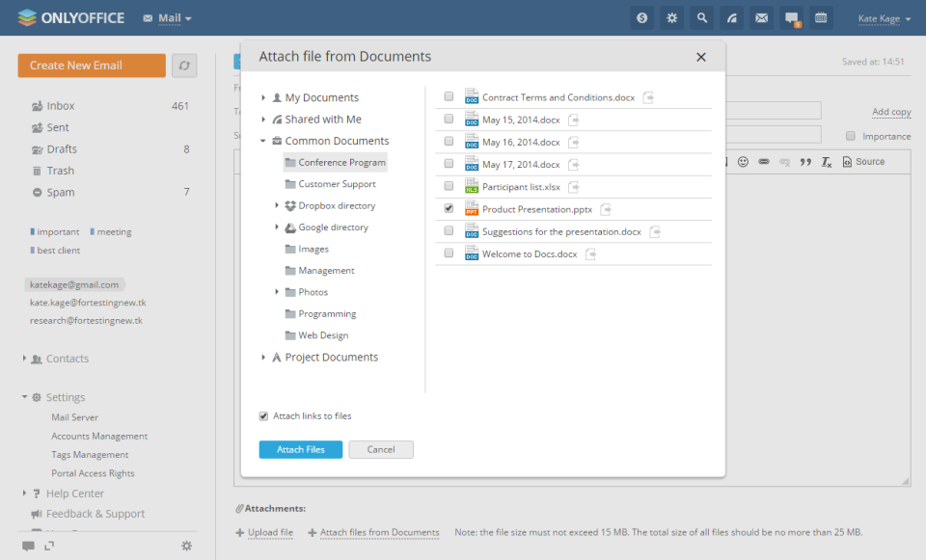926x560 pixels.
Task: Go to the Drafts folder
Action: [x=62, y=149]
